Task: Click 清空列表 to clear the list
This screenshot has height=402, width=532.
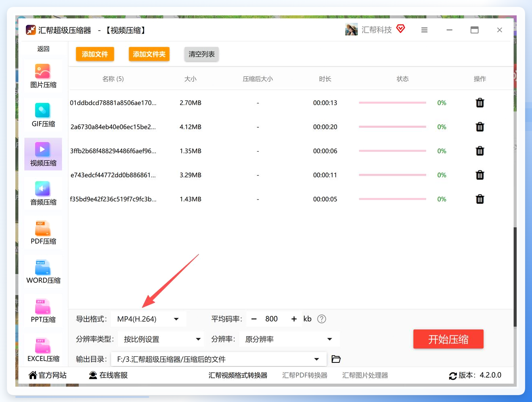Action: [x=201, y=54]
